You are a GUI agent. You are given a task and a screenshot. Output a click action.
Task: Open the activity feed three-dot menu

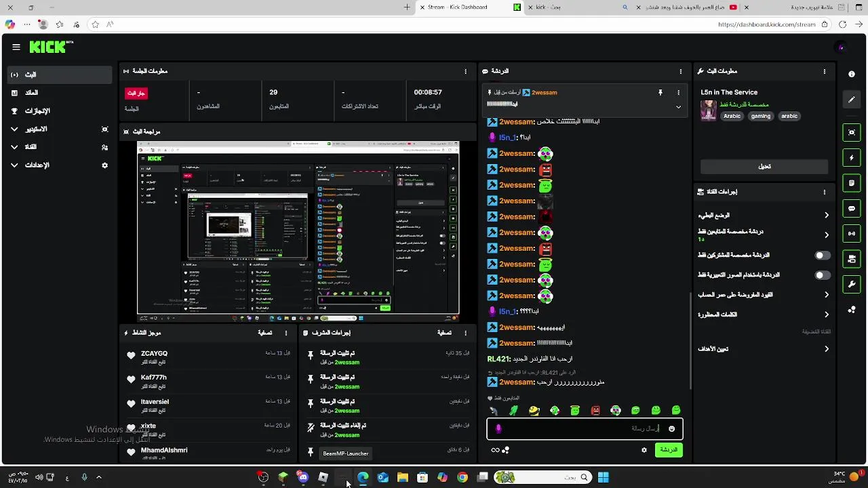tap(286, 333)
